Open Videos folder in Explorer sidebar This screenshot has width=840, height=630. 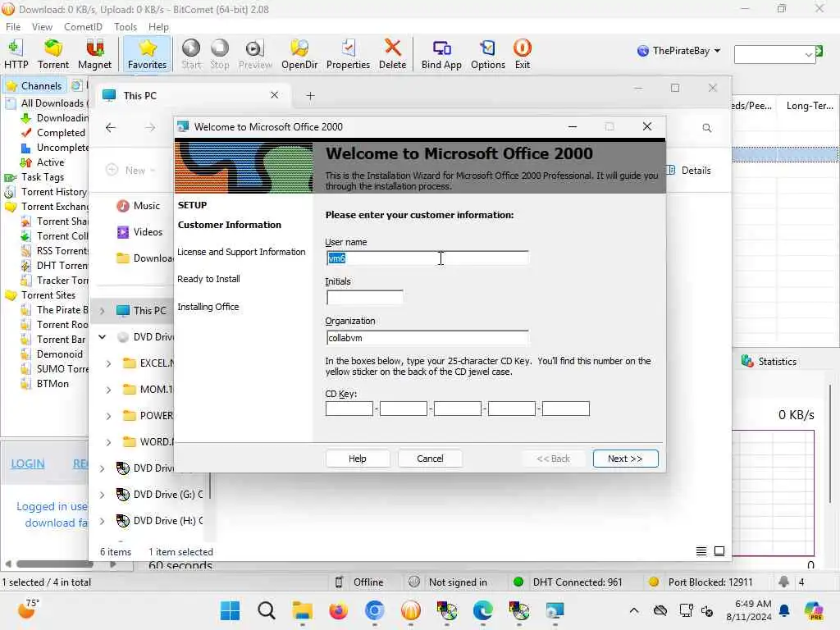(x=140, y=232)
